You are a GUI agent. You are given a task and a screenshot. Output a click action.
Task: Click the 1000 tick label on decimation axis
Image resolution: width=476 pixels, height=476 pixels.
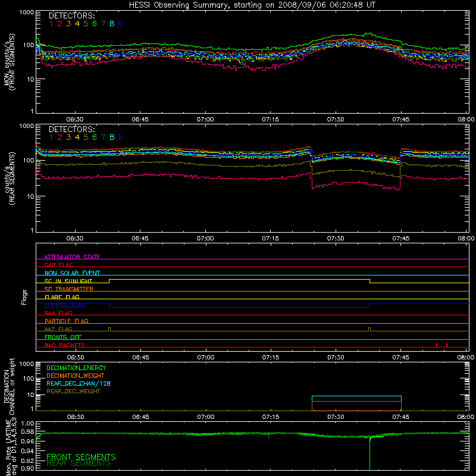tap(27, 364)
